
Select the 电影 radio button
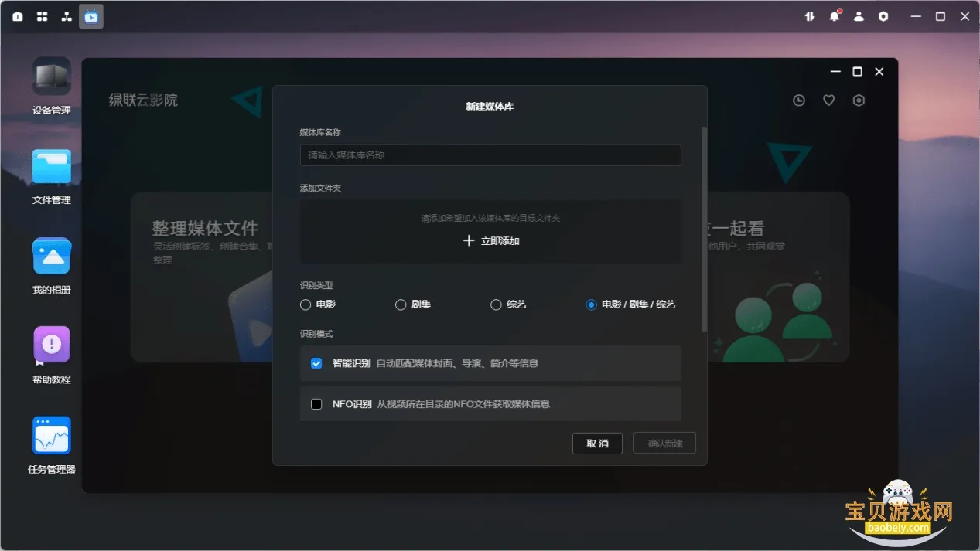306,304
